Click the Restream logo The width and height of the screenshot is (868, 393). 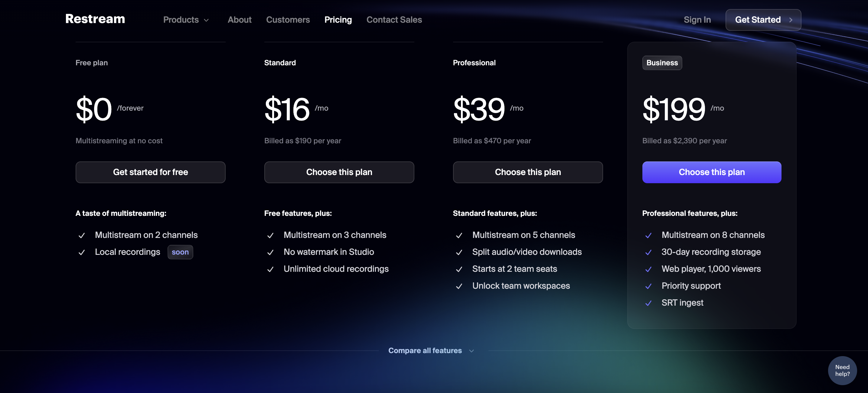[95, 19]
